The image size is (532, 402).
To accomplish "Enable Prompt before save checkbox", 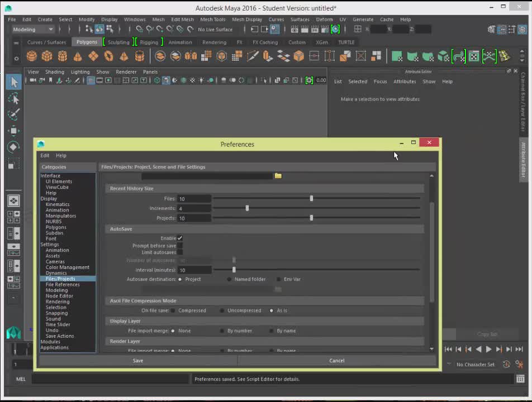I will pyautogui.click(x=180, y=246).
